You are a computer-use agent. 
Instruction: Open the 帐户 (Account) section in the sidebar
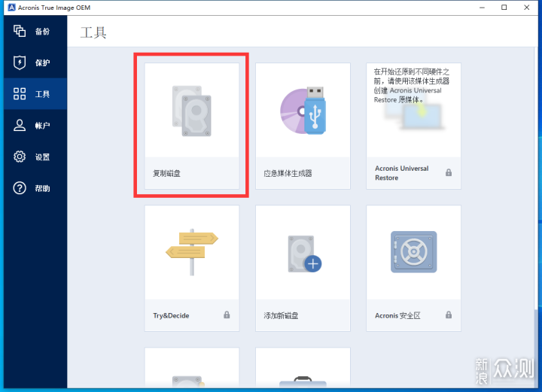click(x=35, y=125)
